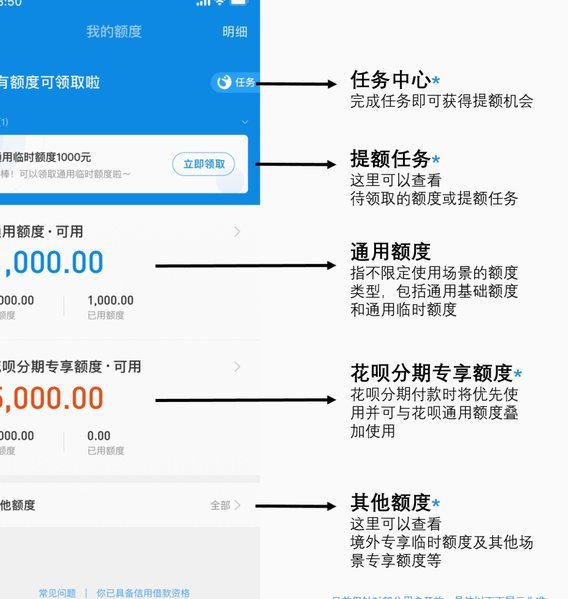Click the 1,000.00 已用额度 value
The height and width of the screenshot is (599, 568).
pos(110,300)
